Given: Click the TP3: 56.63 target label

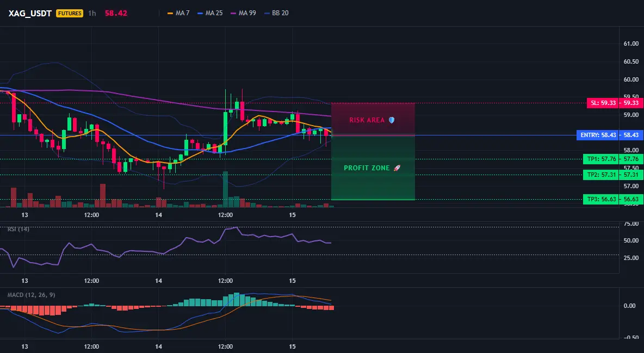Looking at the screenshot, I should (x=601, y=199).
